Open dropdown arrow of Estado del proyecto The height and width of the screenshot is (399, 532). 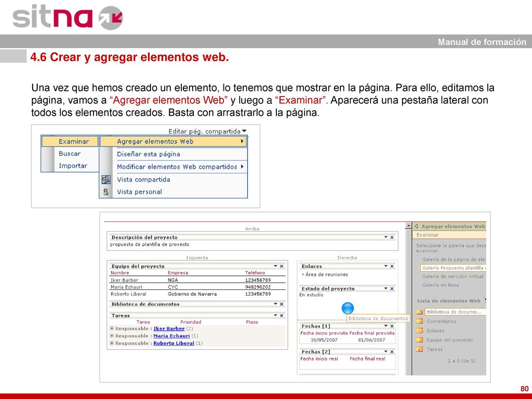tap(386, 288)
